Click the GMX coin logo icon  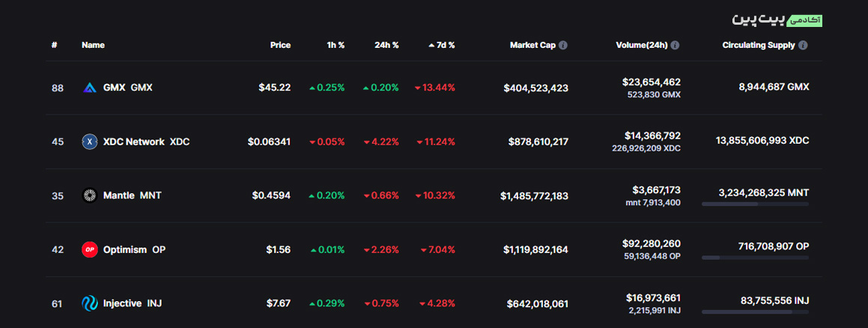(x=90, y=88)
